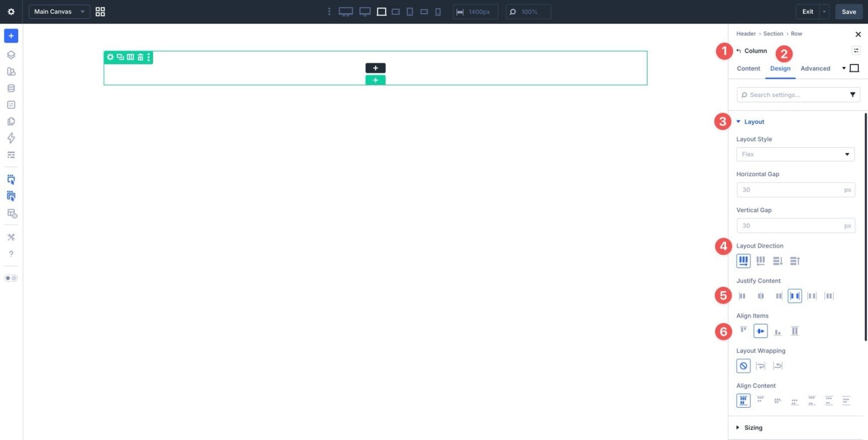Open the database stack icon in left sidebar
Viewport: 868px width, 440px height.
pos(11,88)
